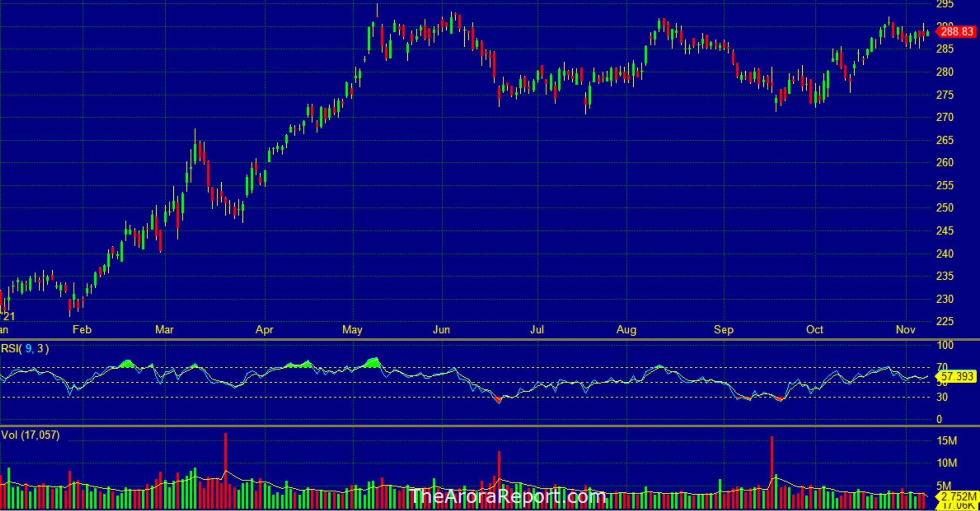This screenshot has height=511, width=980.
Task: Click the 270 price axis label
Action: coord(945,117)
